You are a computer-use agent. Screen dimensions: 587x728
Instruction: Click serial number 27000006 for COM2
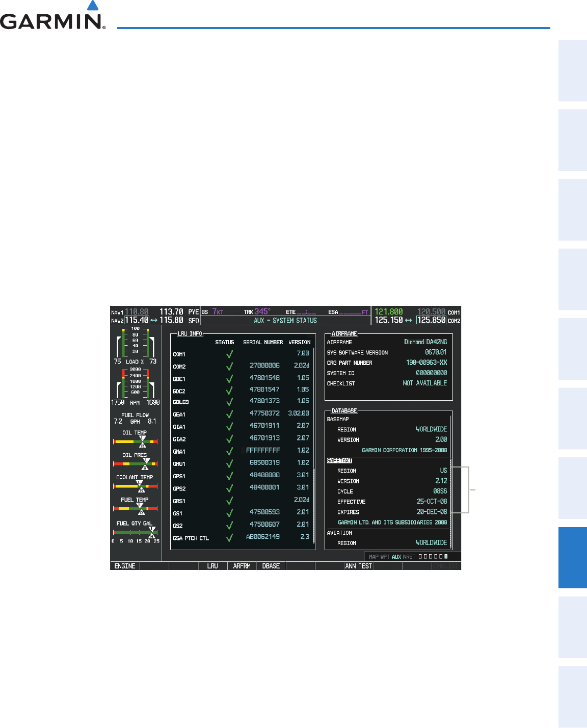point(264,366)
